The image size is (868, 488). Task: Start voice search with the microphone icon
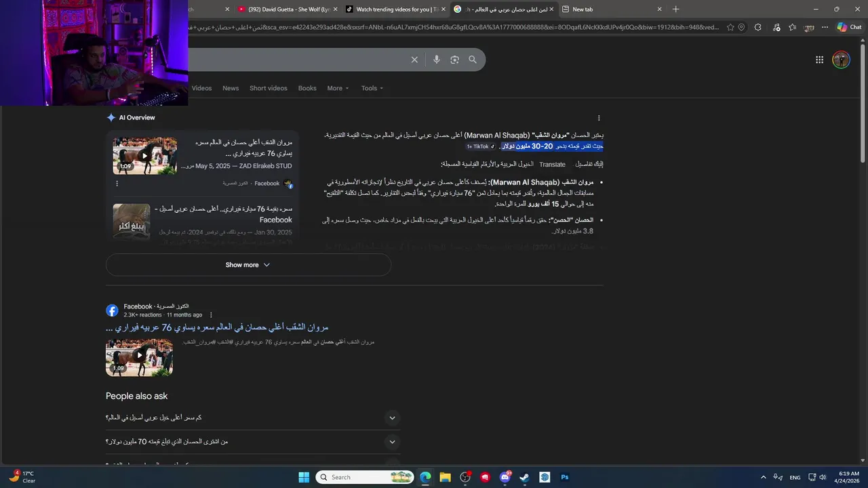436,60
